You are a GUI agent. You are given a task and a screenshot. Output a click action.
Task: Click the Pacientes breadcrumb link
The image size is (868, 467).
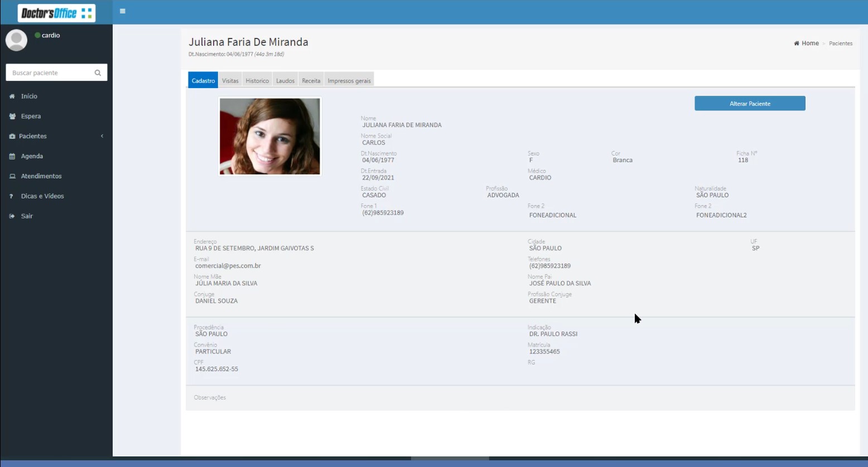coord(841,43)
